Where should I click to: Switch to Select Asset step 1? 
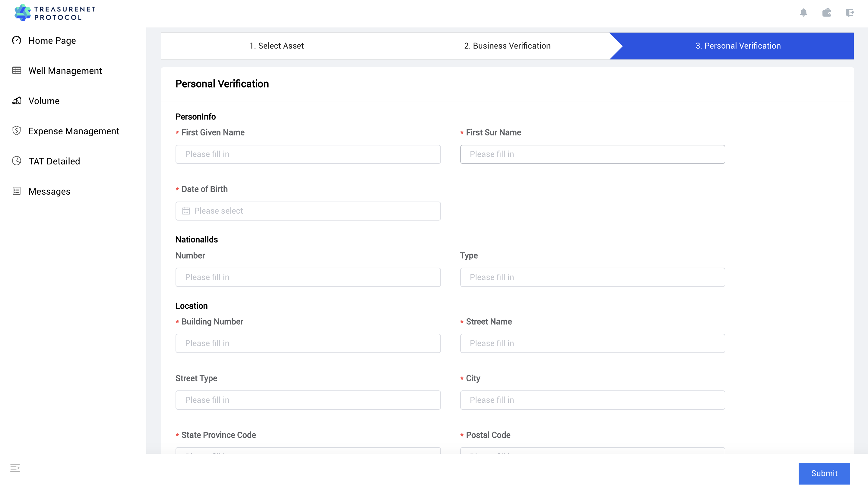coord(276,45)
